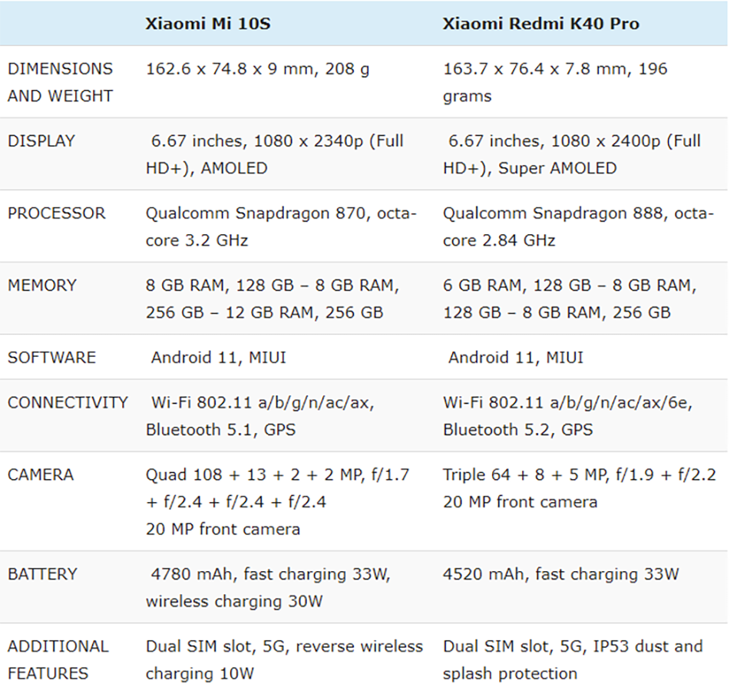
Task: Click the Snapdragon 870 processor cell
Action: pyautogui.click(x=281, y=227)
